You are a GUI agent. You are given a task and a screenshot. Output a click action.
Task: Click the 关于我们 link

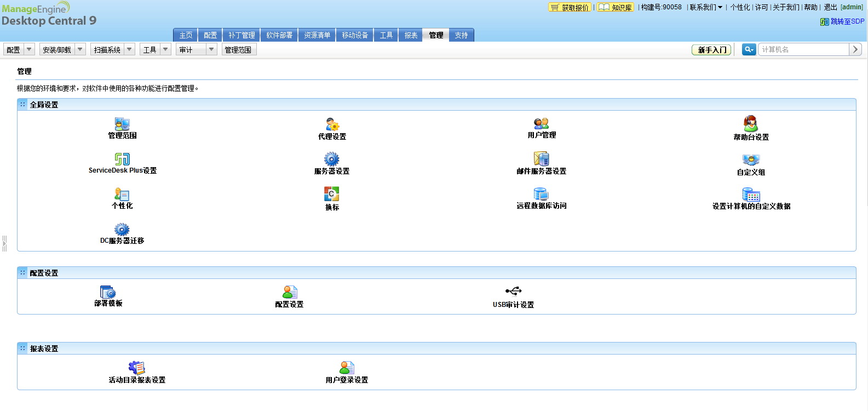[786, 7]
